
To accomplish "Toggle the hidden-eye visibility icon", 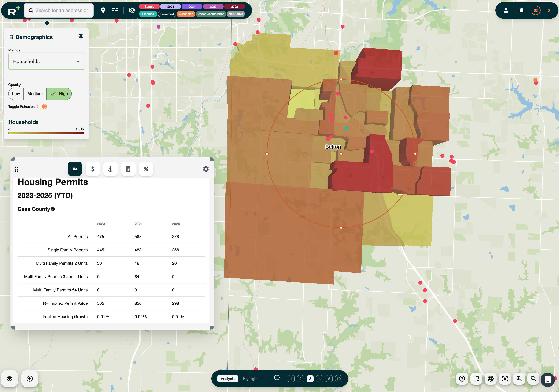I will 132,10.
